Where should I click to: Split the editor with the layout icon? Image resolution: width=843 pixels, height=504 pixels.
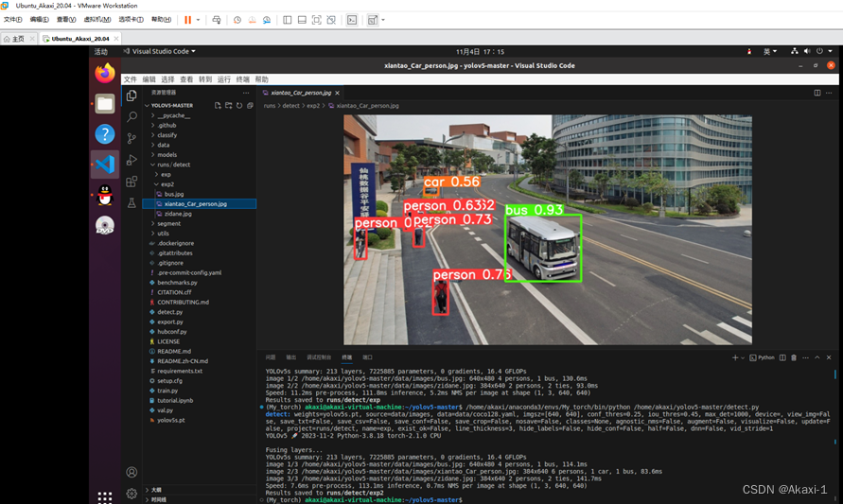[817, 93]
